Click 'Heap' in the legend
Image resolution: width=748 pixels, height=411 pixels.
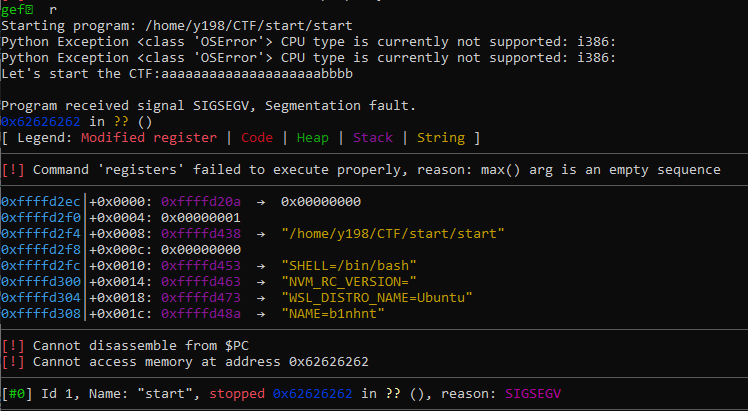pyautogui.click(x=313, y=138)
